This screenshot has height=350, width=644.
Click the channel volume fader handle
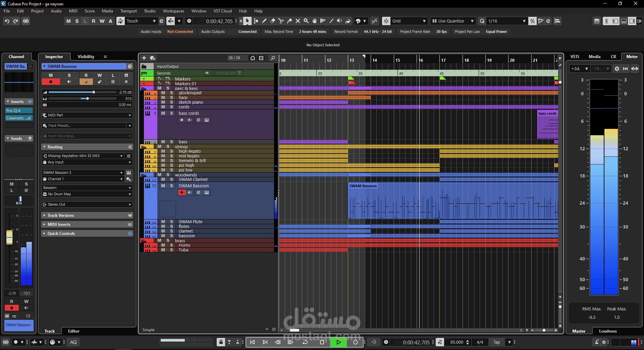(9, 237)
